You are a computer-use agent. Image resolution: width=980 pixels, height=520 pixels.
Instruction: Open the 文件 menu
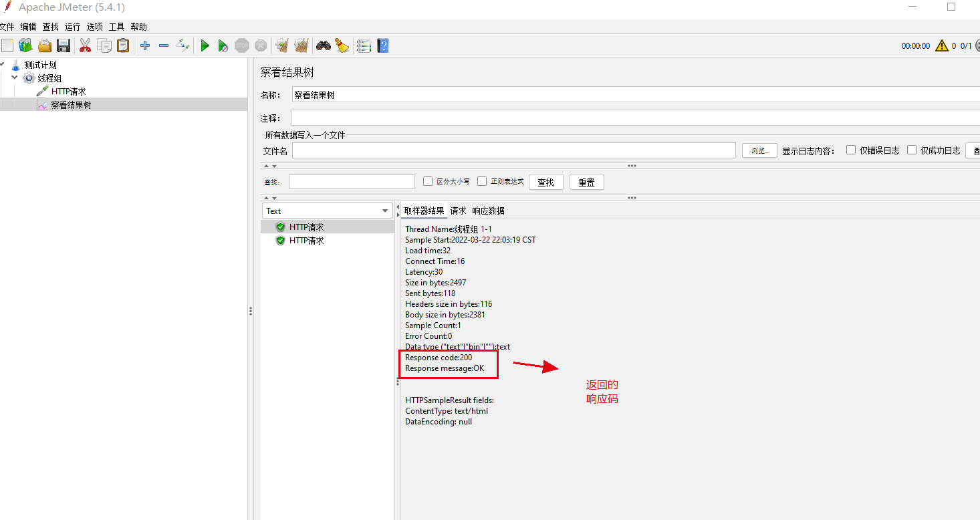6,27
